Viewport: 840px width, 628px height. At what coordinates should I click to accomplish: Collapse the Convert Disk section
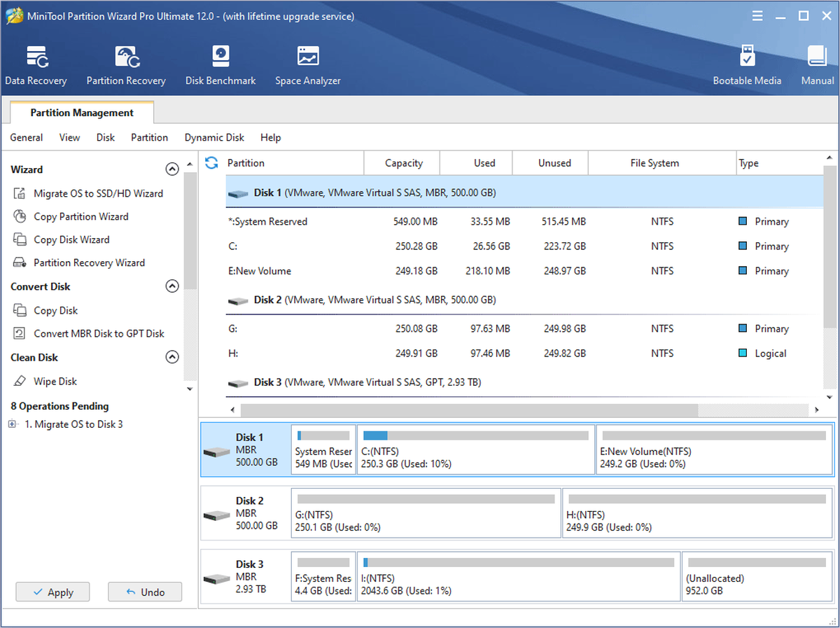(171, 286)
